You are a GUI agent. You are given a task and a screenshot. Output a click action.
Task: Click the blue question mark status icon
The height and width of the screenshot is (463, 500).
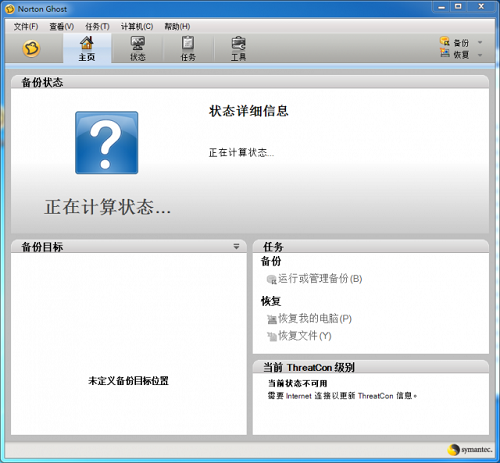click(107, 143)
